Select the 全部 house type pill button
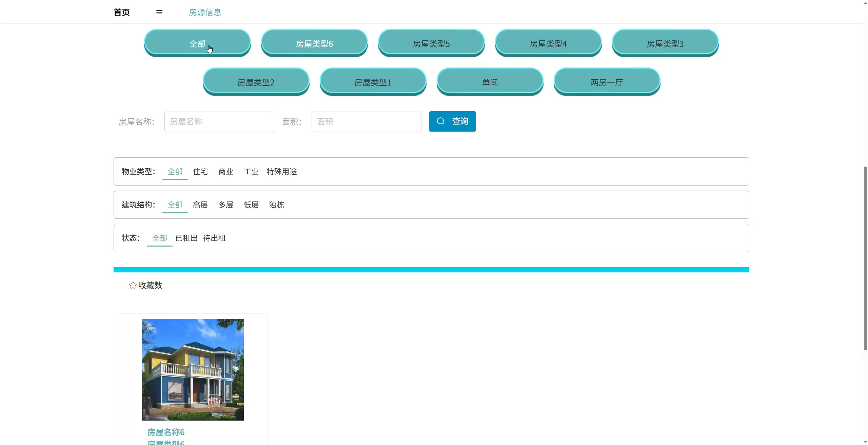Screen dimensions: 868x445 [x=197, y=43]
